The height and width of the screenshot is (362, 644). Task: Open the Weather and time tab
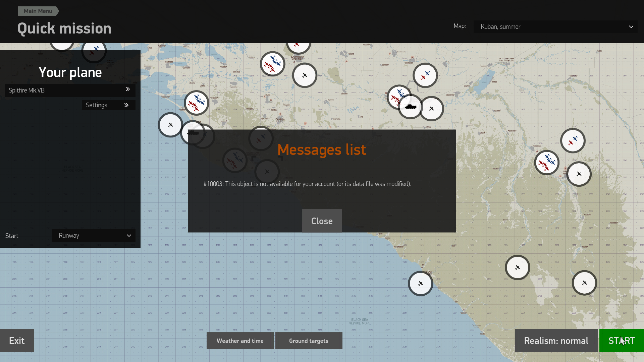point(240,341)
